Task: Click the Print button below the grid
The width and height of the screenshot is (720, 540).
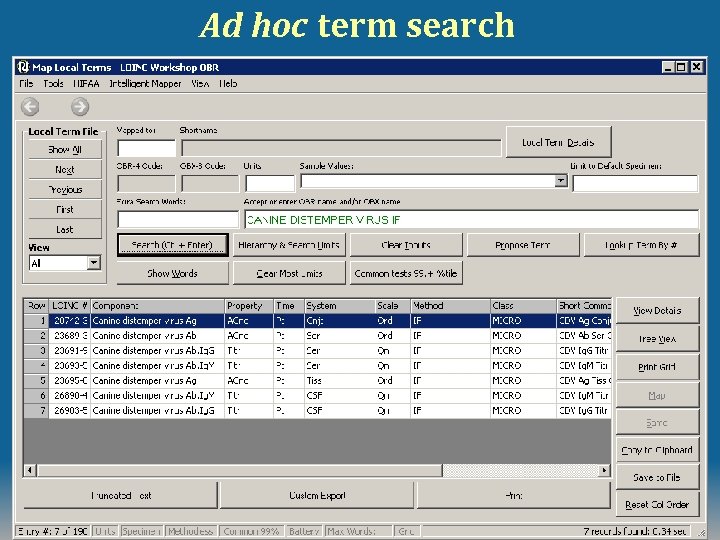Action: click(514, 495)
